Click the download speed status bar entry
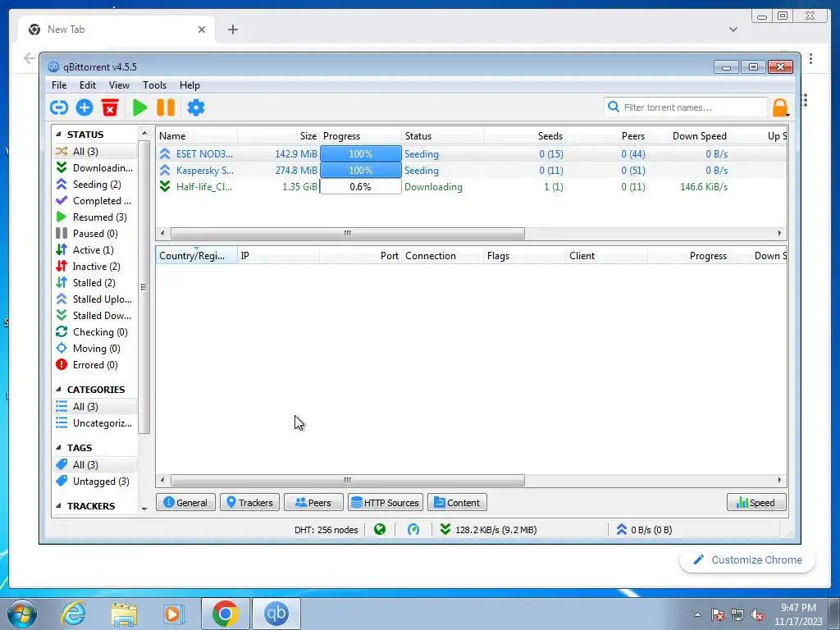Image resolution: width=840 pixels, height=630 pixels. click(489, 530)
